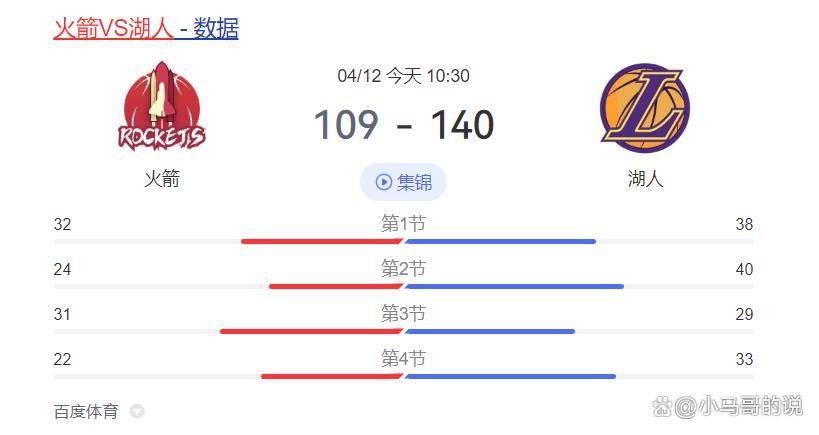Viewport: 819px width, 435px height.
Task: Select the 第3节 quarter label
Action: (403, 313)
